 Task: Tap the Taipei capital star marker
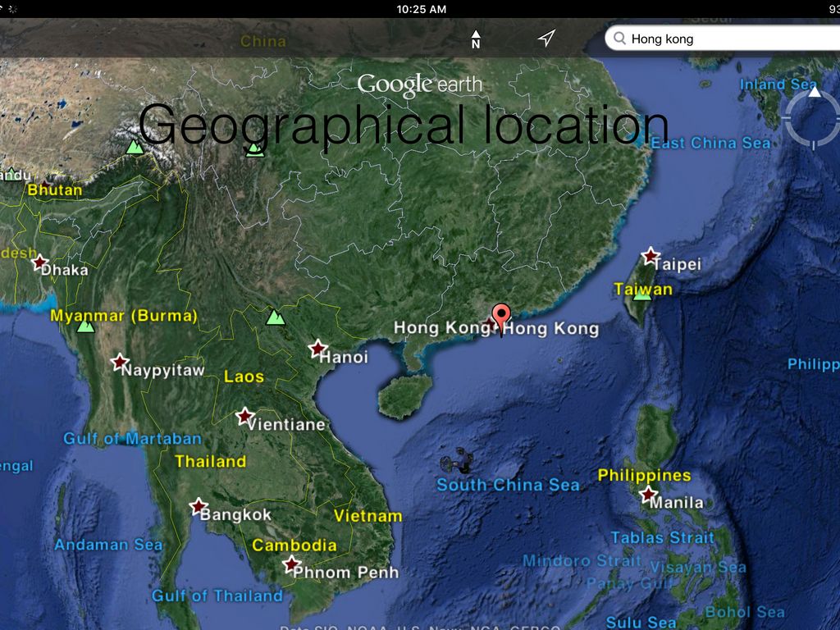651,256
